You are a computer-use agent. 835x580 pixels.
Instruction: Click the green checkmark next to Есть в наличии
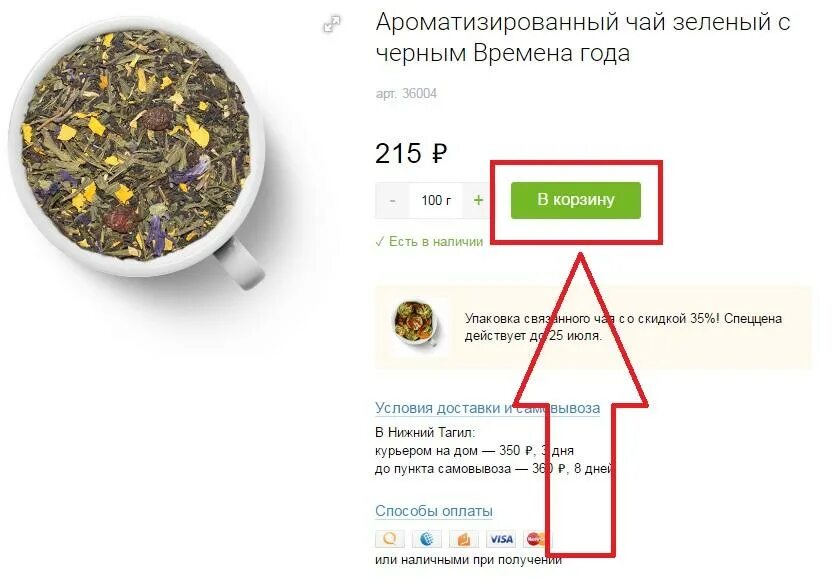point(379,242)
